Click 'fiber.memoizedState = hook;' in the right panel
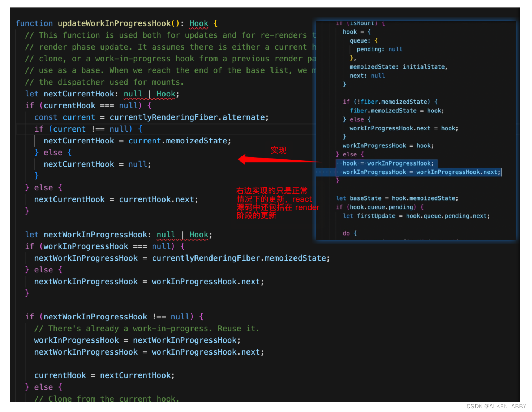The width and height of the screenshot is (532, 412). (x=397, y=111)
